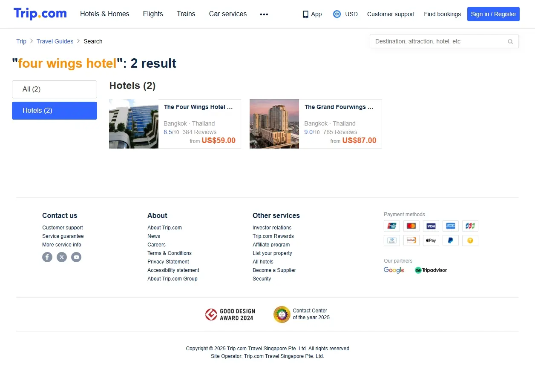Click the JCB payment icon
The image size is (535, 392).
[x=470, y=226]
